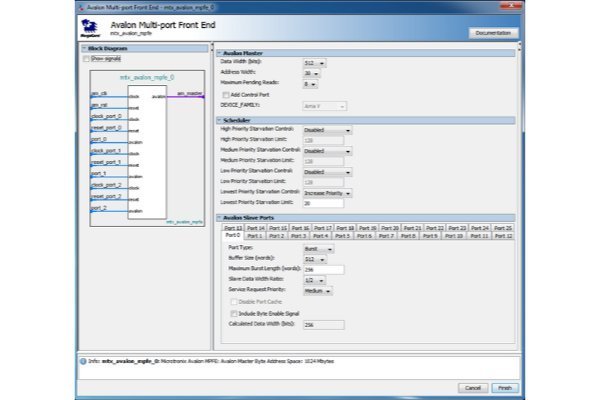Collapse the Block Diagram section arrow
The height and width of the screenshot is (400, 600).
point(83,49)
